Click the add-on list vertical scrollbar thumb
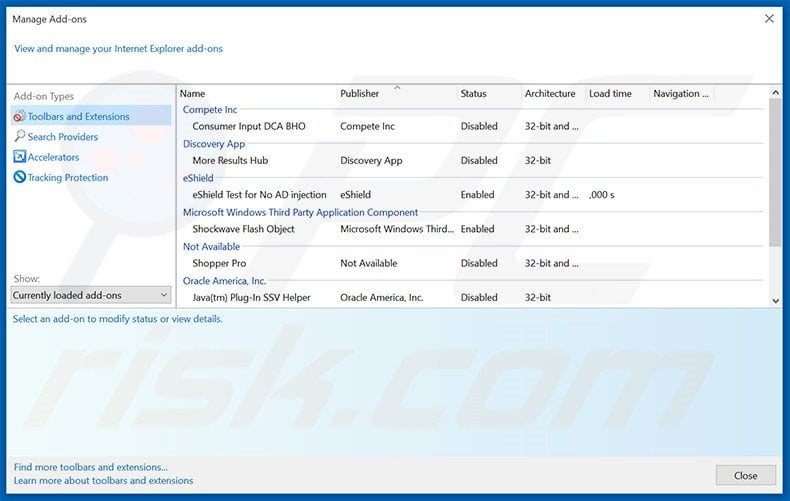 (775, 172)
